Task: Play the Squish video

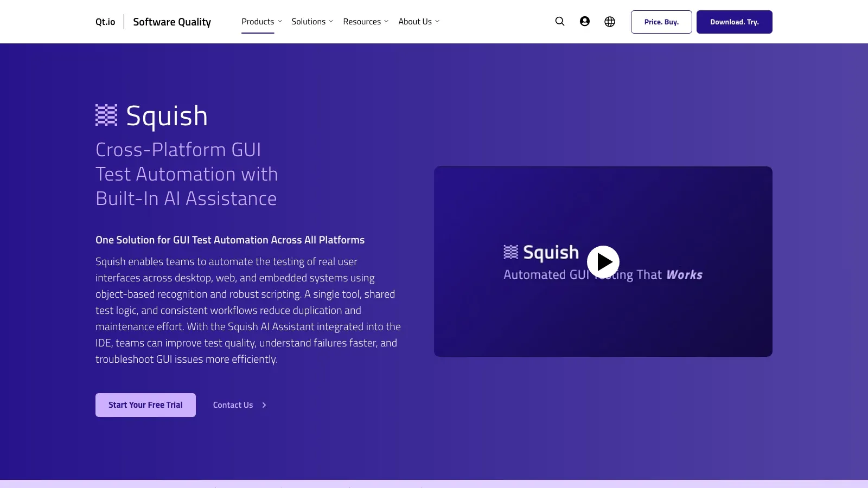Action: (603, 262)
